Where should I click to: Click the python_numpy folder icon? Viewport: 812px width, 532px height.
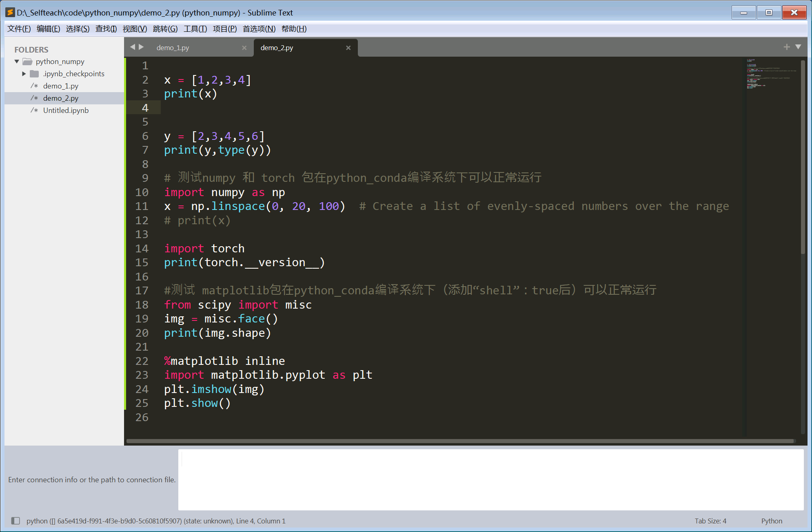pyautogui.click(x=27, y=62)
